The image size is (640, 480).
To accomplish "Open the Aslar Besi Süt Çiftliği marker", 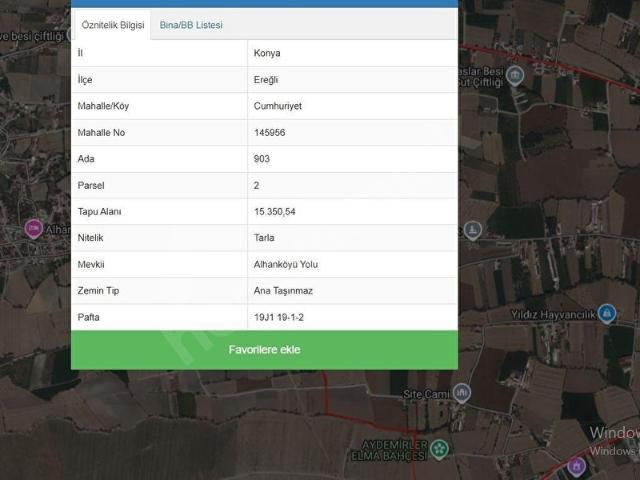I will pos(515,76).
